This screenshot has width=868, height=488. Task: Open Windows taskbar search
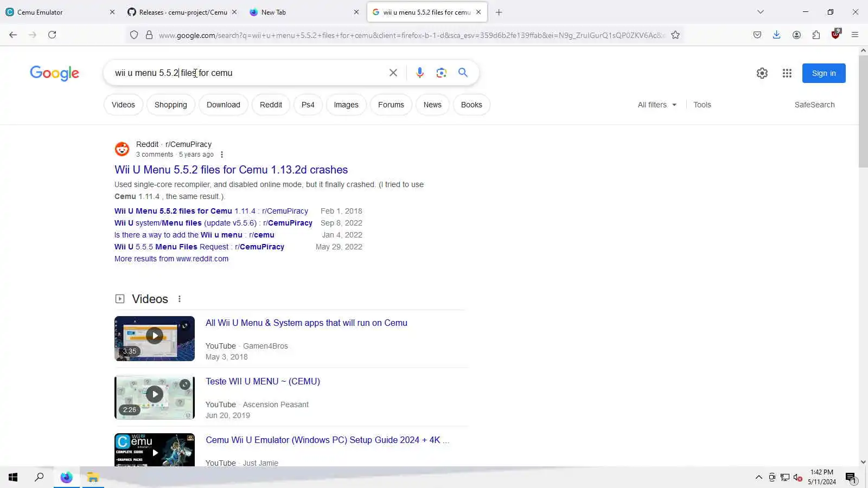pos(39,477)
